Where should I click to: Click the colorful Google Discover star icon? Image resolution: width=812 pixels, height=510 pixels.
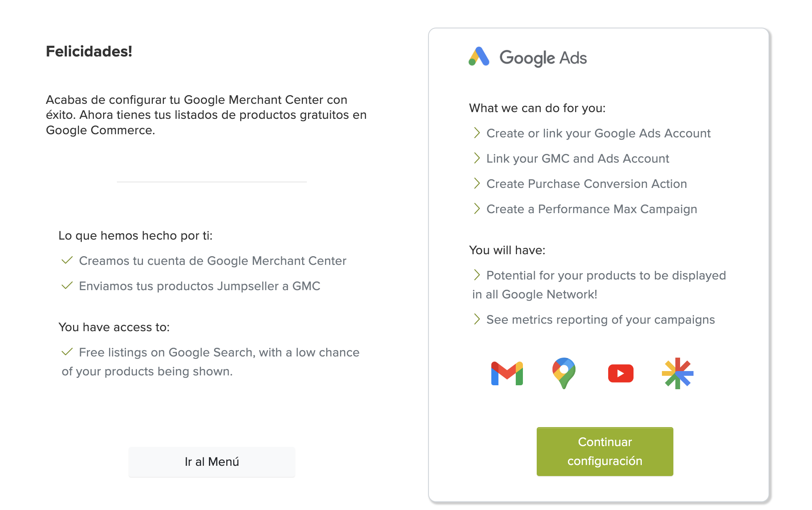[677, 373]
